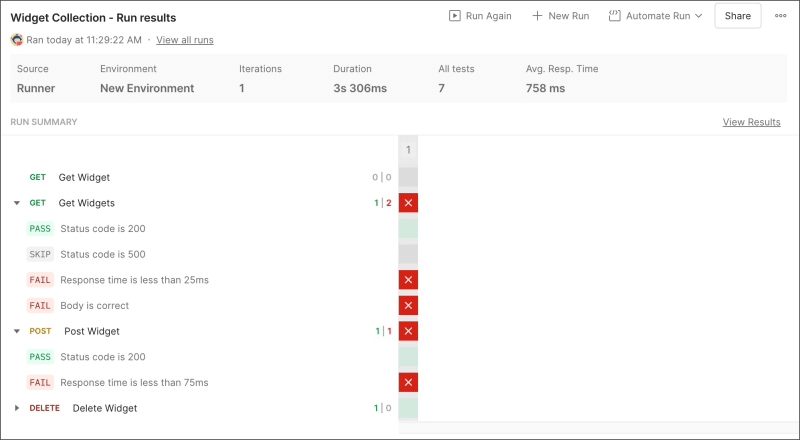800x440 pixels.
Task: Click the user avatar beside the run time
Action: point(17,40)
